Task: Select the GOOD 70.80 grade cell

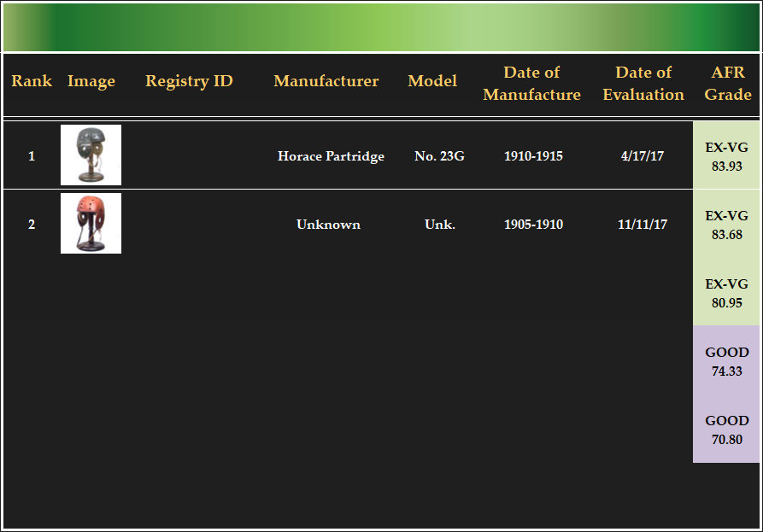Action: point(726,430)
